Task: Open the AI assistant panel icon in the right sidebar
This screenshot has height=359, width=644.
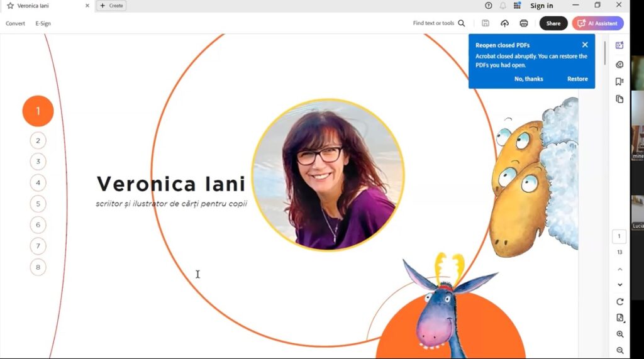Action: pos(619,45)
